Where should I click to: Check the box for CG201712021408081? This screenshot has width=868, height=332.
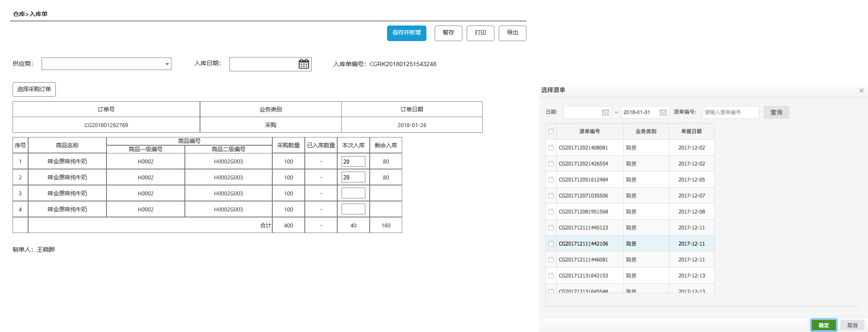tap(551, 148)
